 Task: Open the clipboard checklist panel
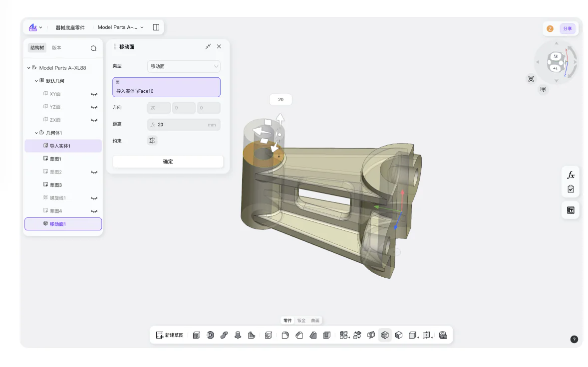(x=571, y=189)
